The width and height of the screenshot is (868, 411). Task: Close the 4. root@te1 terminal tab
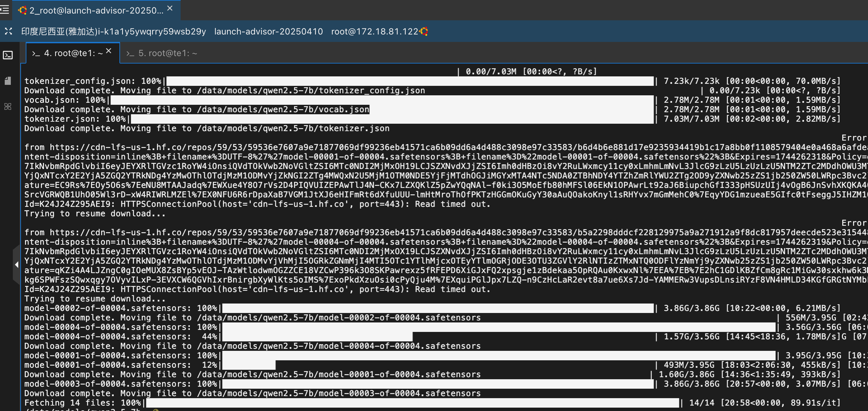(109, 51)
